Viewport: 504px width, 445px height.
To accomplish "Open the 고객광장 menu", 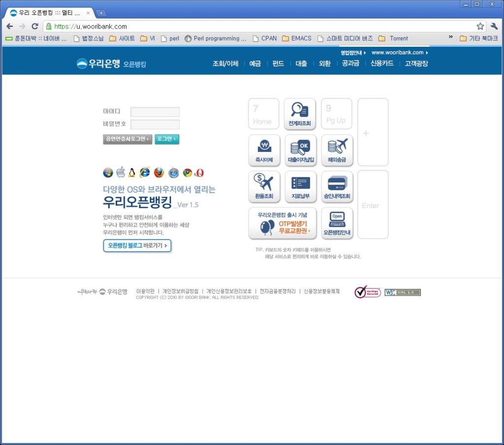I will click(416, 63).
